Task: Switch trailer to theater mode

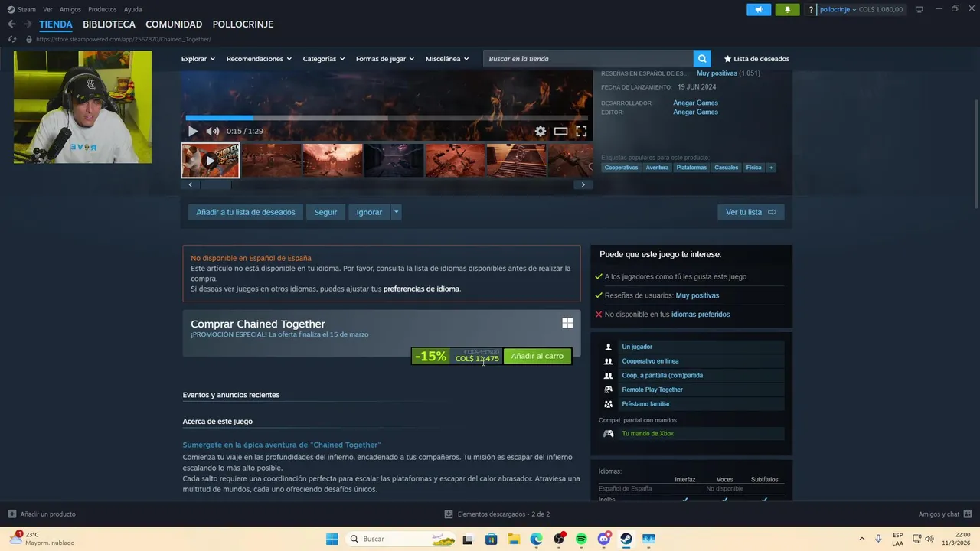Action: pos(560,132)
